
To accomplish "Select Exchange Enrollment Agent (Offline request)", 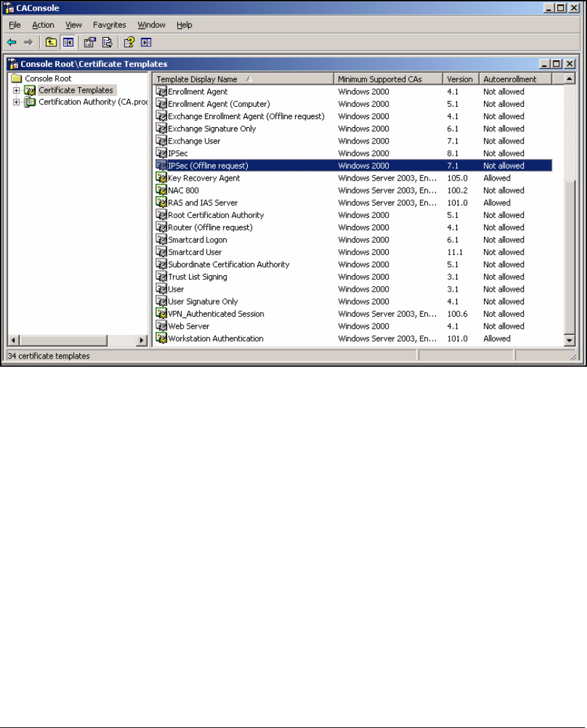I will tap(246, 116).
